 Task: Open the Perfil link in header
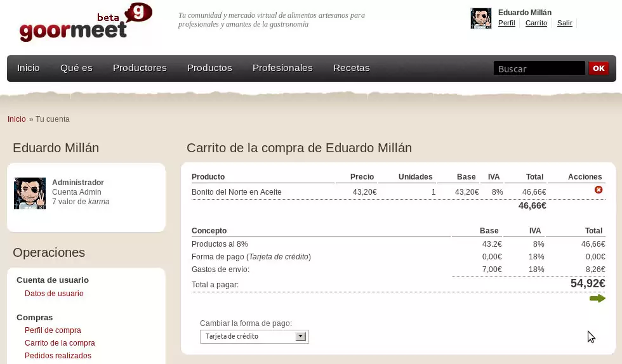506,23
